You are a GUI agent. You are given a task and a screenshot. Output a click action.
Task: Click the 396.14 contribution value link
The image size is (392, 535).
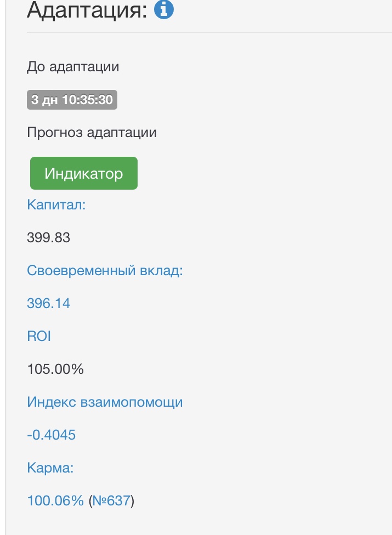click(48, 303)
